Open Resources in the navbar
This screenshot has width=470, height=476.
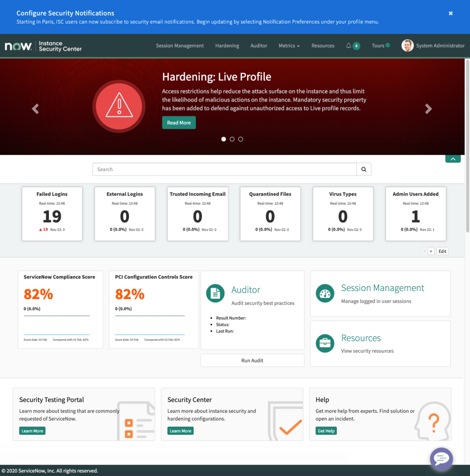point(323,46)
